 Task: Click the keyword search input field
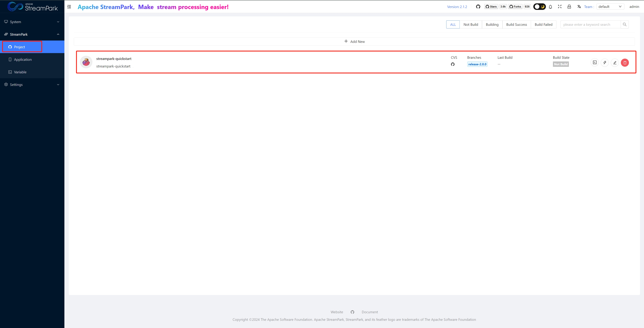[x=590, y=24]
